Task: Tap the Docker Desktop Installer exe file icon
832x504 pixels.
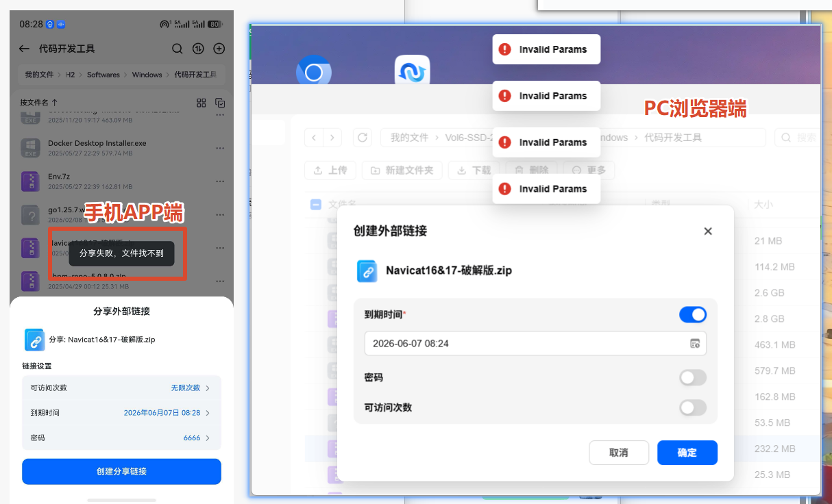Action: click(x=30, y=148)
